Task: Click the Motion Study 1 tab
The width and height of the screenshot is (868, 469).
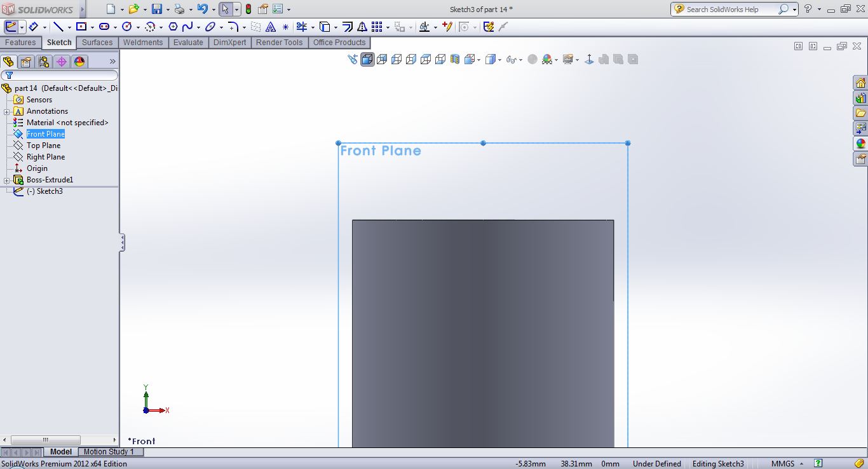Action: (x=109, y=452)
